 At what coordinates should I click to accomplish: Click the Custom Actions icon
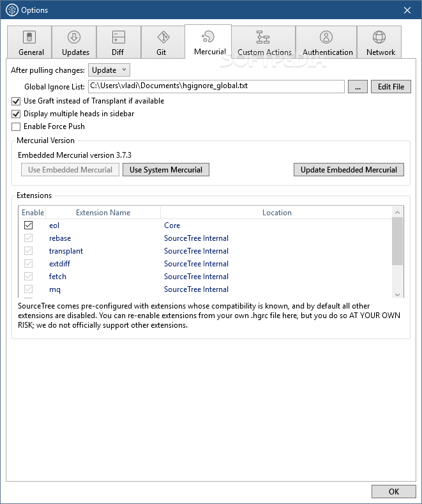263,37
